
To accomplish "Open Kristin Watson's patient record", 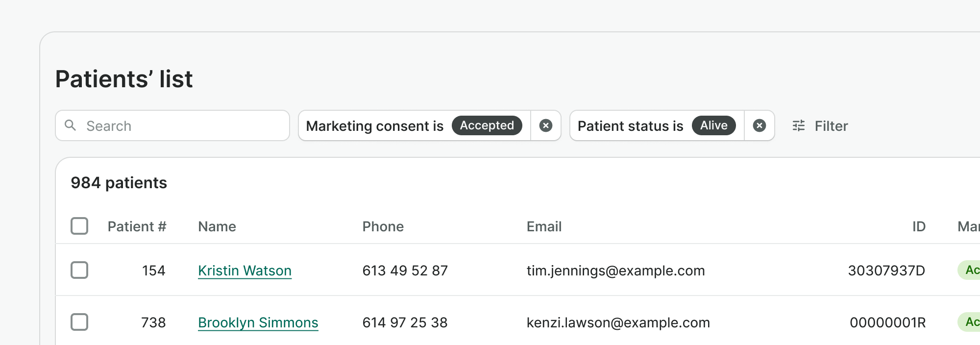I will pyautogui.click(x=245, y=271).
